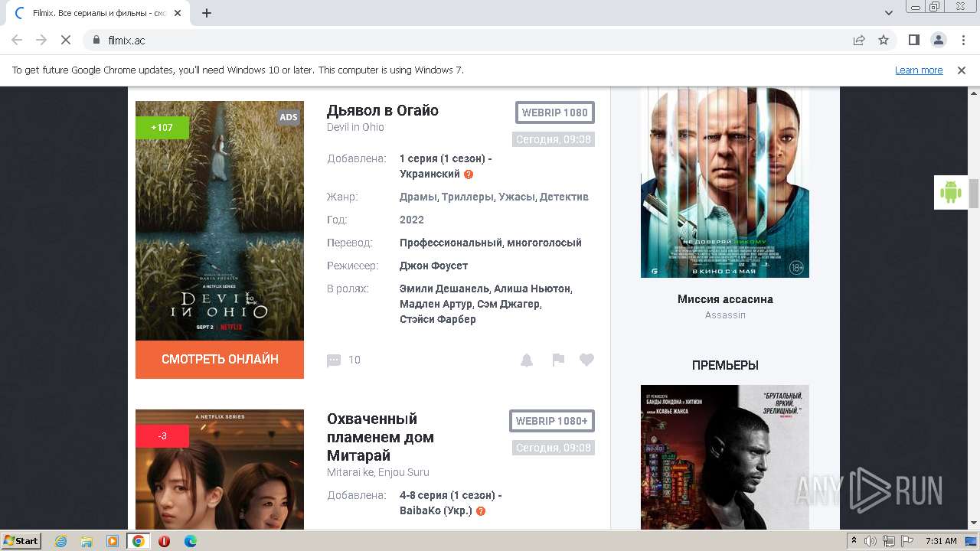
Task: Open Windows Start menu
Action: (x=21, y=541)
